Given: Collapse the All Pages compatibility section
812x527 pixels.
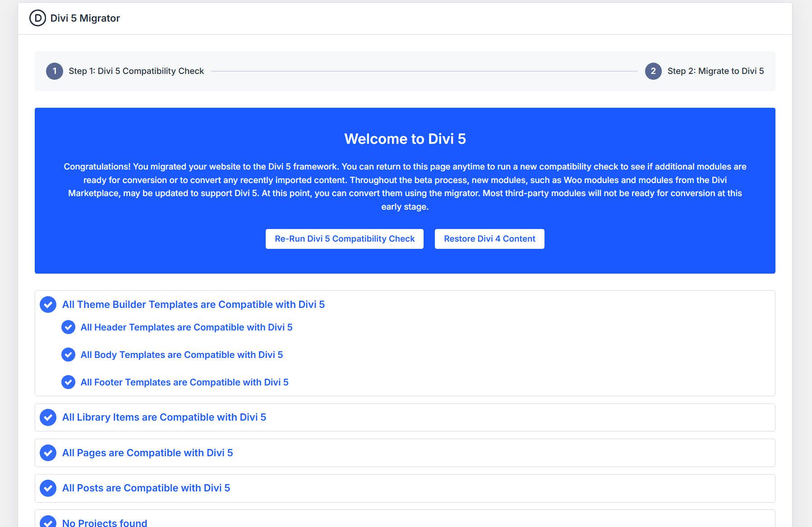Looking at the screenshot, I should point(148,453).
